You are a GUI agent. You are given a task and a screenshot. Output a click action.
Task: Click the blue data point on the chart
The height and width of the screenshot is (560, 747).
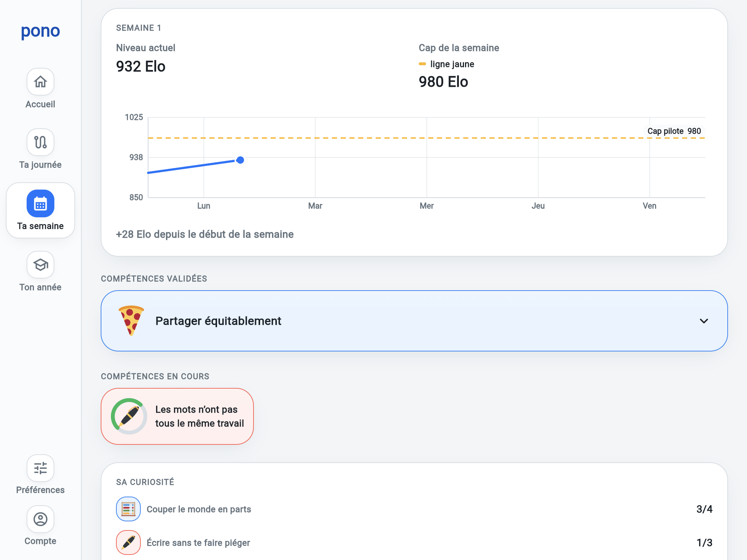[240, 160]
